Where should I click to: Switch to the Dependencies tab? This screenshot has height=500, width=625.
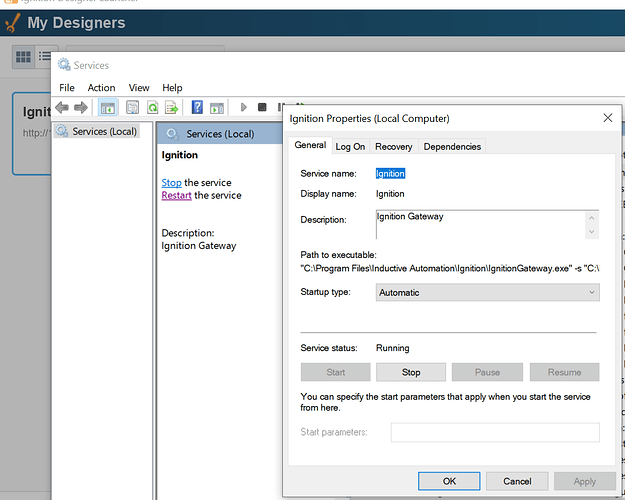pyautogui.click(x=452, y=147)
